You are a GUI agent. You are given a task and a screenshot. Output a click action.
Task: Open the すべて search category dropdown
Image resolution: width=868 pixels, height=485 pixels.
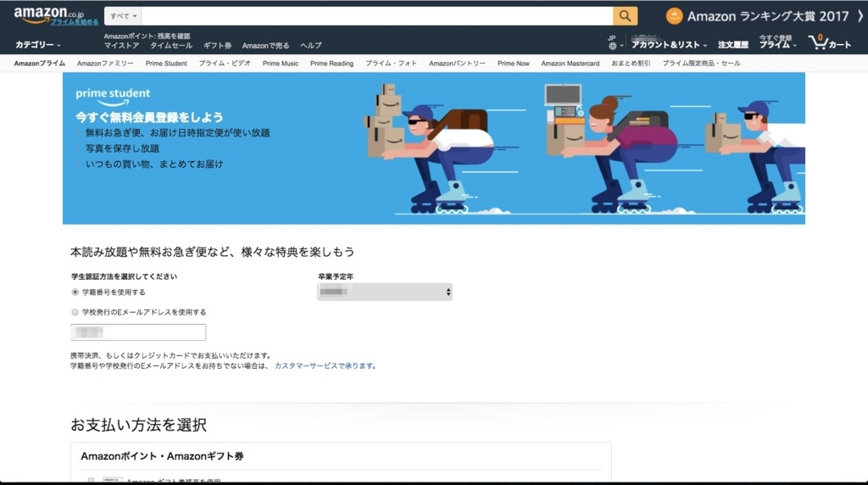click(x=123, y=16)
